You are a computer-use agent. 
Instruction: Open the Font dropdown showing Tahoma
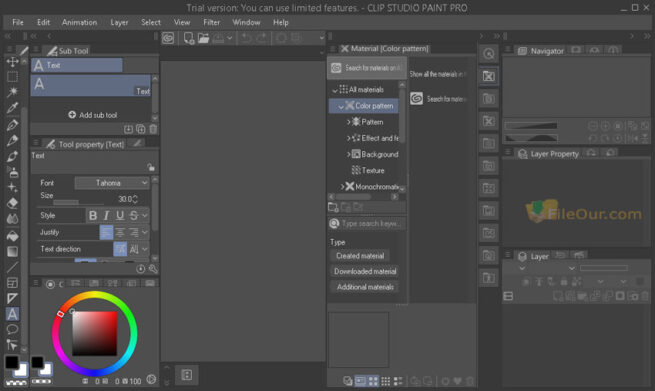click(x=112, y=183)
